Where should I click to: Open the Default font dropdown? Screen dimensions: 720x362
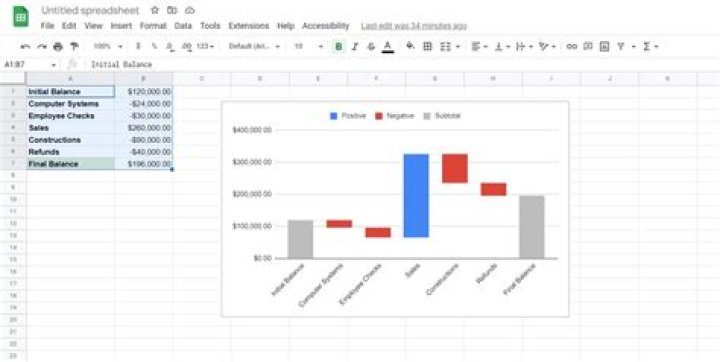[254, 46]
